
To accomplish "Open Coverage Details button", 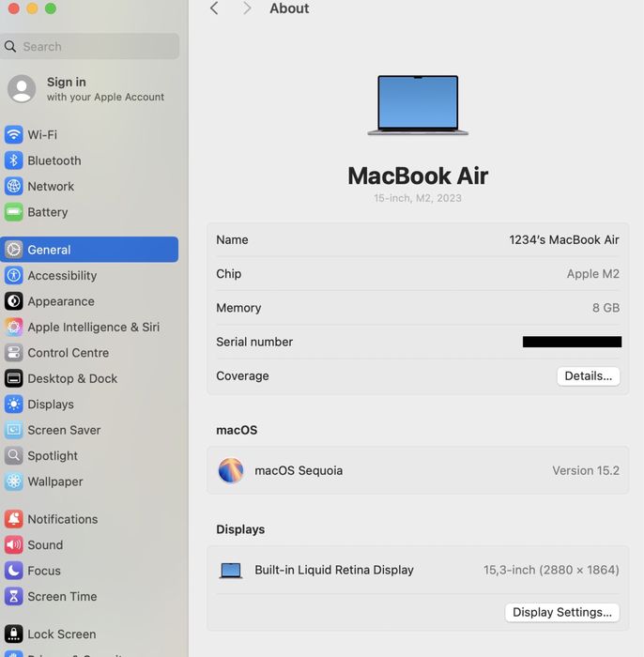I will click(x=589, y=376).
